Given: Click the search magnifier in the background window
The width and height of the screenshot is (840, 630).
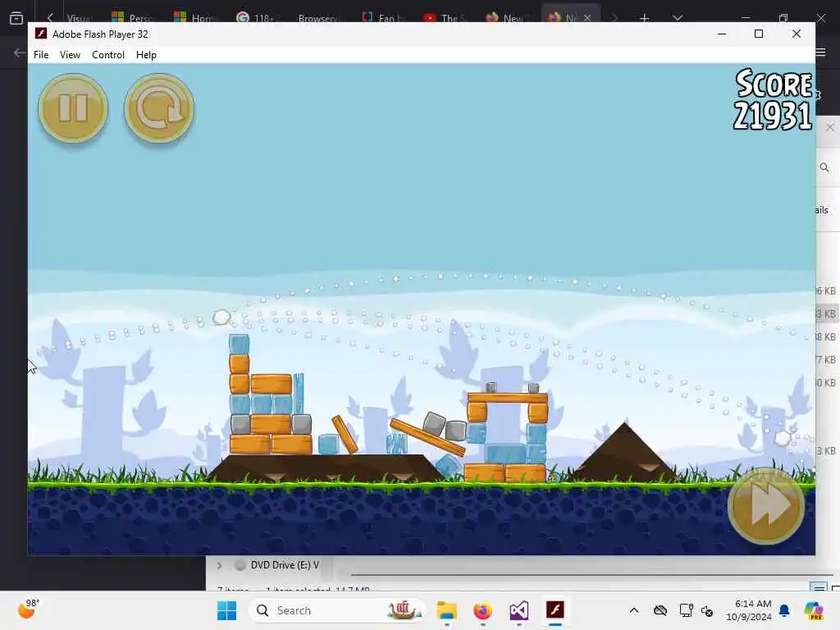Looking at the screenshot, I should (x=824, y=167).
